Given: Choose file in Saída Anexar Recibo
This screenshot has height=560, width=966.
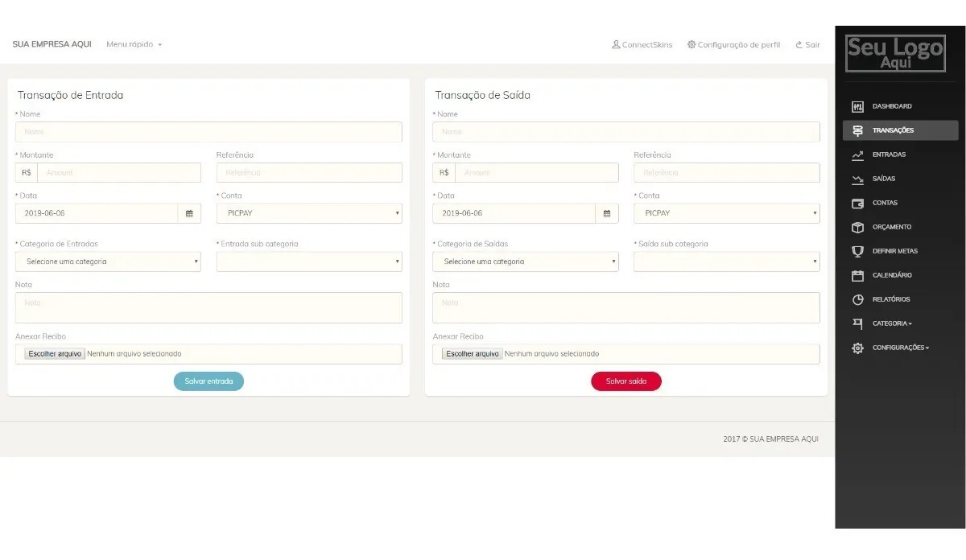Looking at the screenshot, I should click(473, 354).
